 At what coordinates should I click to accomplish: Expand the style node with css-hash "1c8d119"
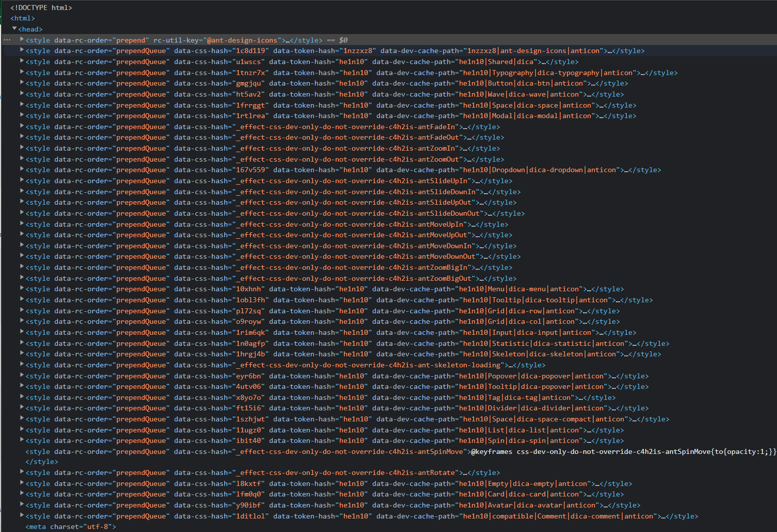click(22, 51)
